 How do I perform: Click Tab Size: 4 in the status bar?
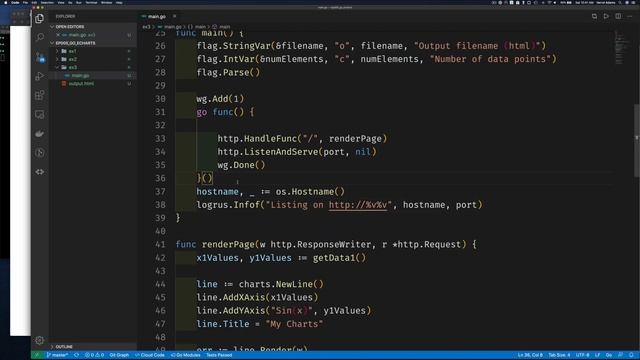[x=559, y=355]
